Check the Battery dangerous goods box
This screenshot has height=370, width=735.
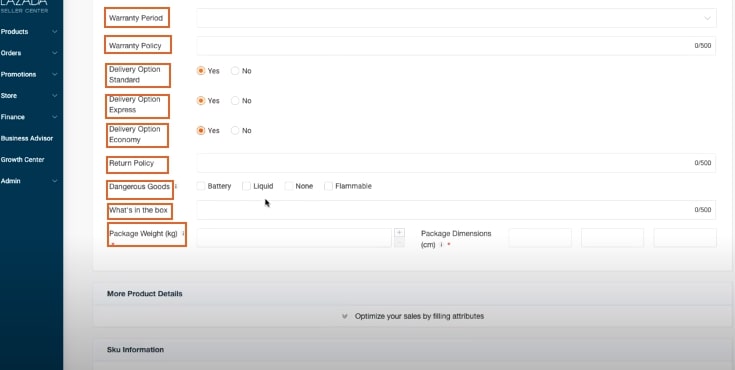pyautogui.click(x=201, y=186)
